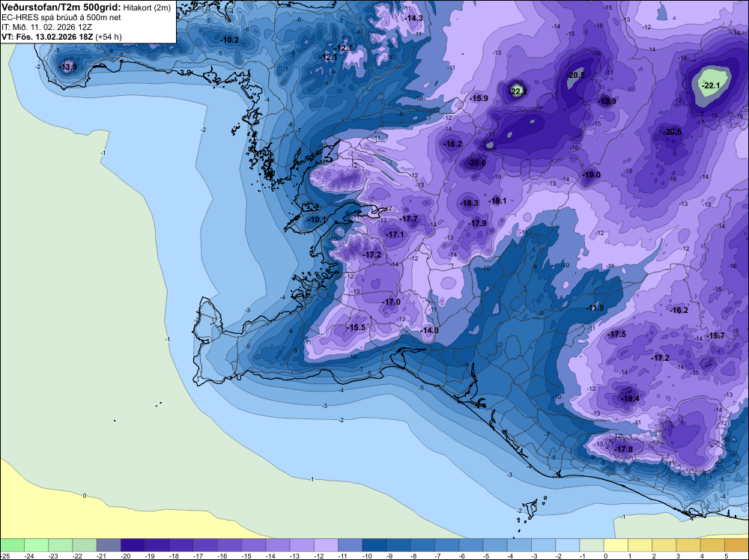Select the legend swatch labeled -21

pos(109,545)
